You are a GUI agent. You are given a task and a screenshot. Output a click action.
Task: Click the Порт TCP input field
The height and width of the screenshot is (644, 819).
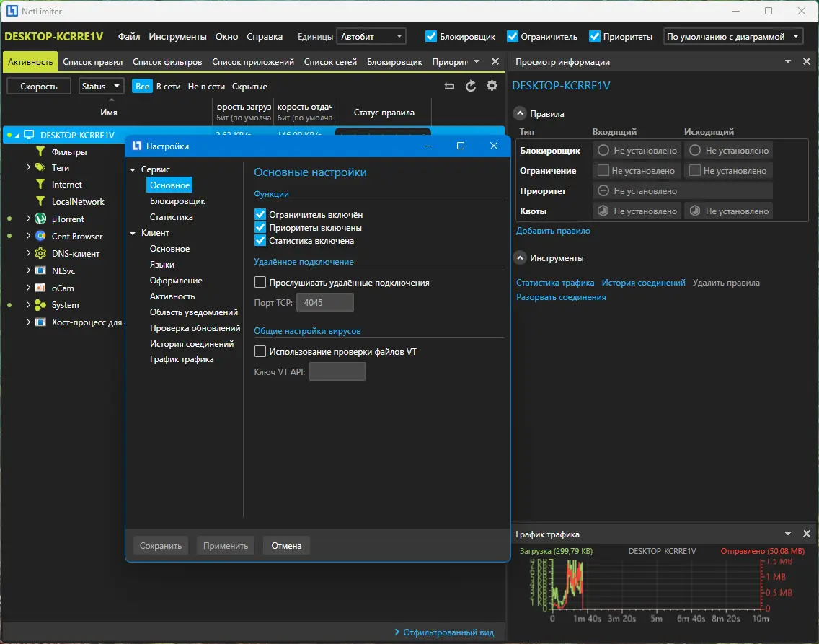point(325,303)
